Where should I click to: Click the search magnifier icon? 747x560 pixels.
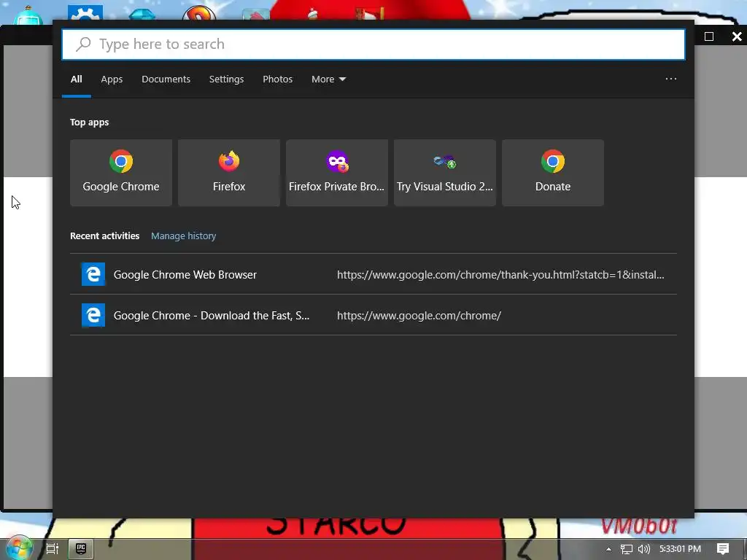[83, 44]
